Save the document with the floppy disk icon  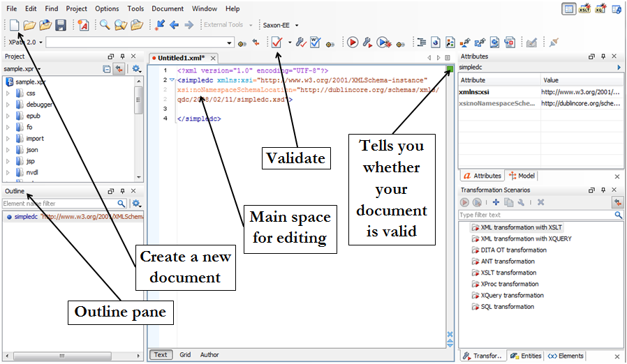tap(60, 25)
